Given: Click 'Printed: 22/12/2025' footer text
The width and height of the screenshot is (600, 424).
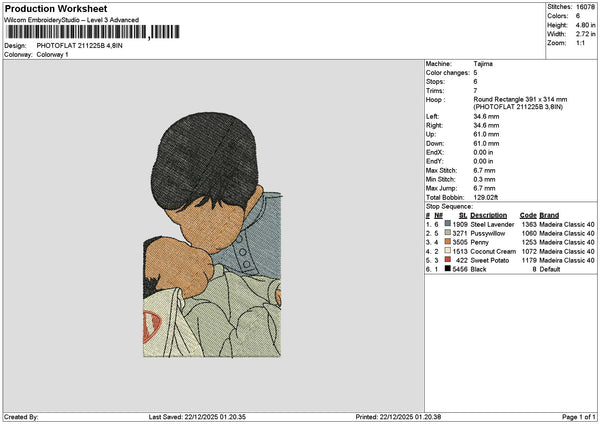Looking at the screenshot, I should click(x=398, y=417).
